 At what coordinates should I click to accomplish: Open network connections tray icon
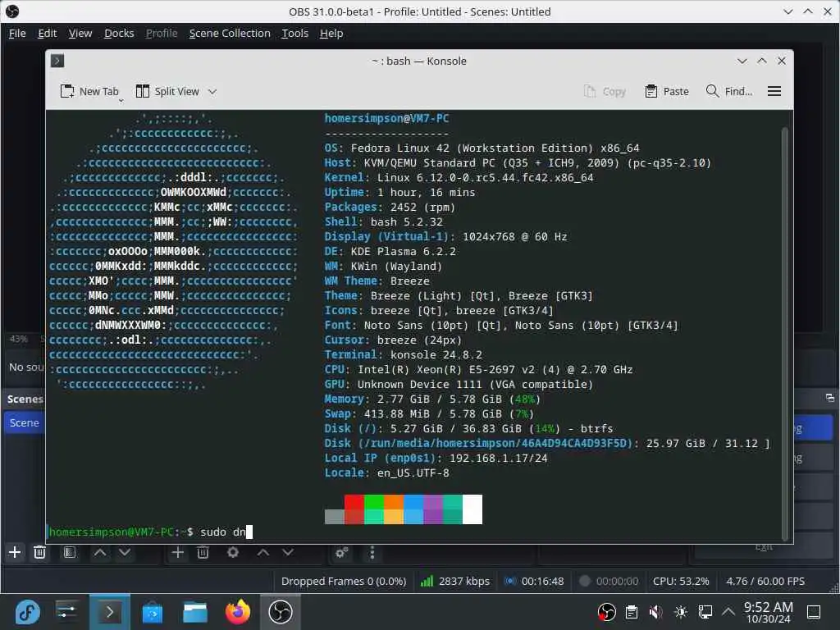click(705, 612)
